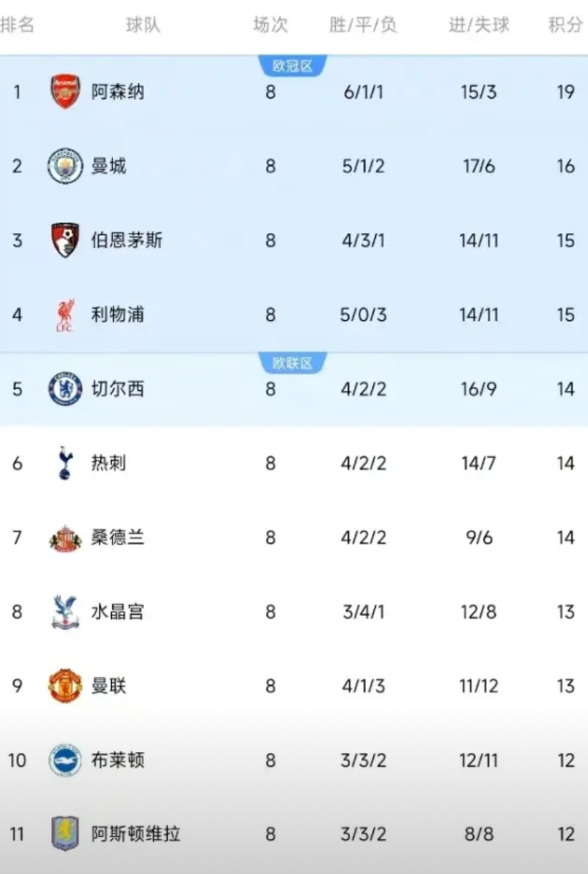Open the Crystal Palace eagle crest

coord(65,612)
